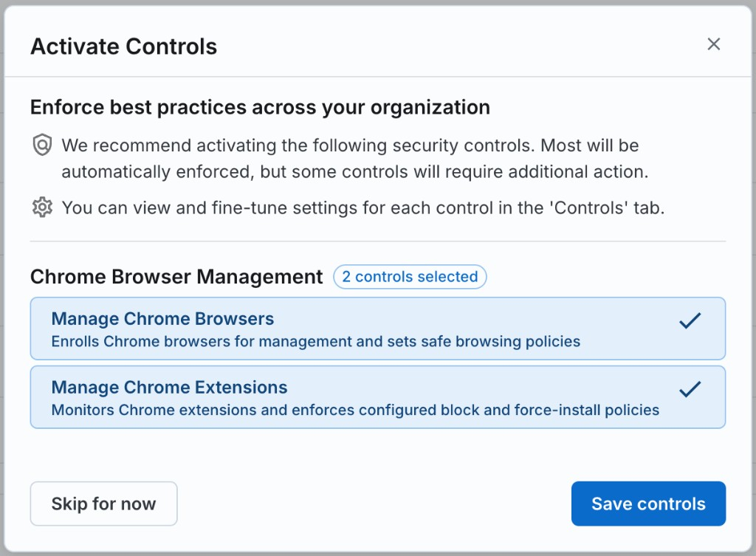
Task: Click the 'Chrome Browser Management' heading
Action: click(x=176, y=277)
